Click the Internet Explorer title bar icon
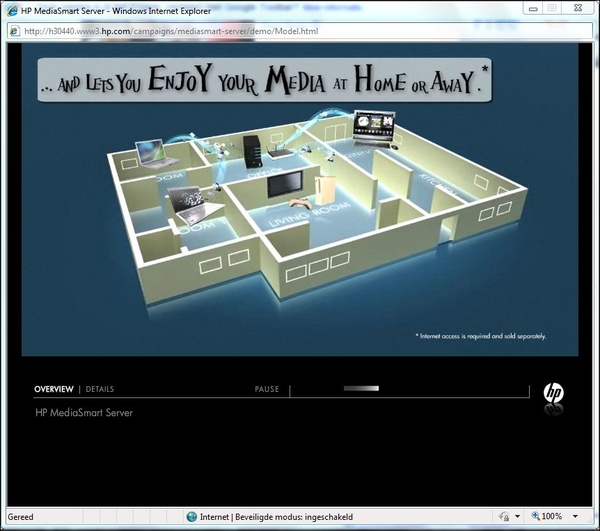 12,11
